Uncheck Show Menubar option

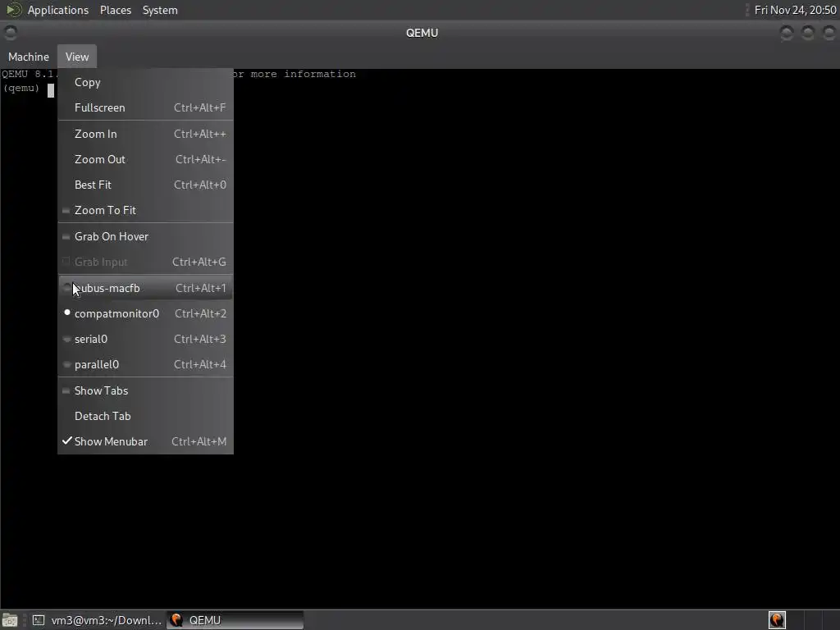pos(145,441)
